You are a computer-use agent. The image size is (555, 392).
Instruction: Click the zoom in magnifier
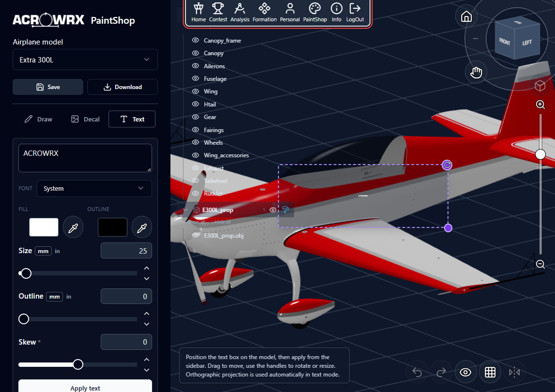540,105
